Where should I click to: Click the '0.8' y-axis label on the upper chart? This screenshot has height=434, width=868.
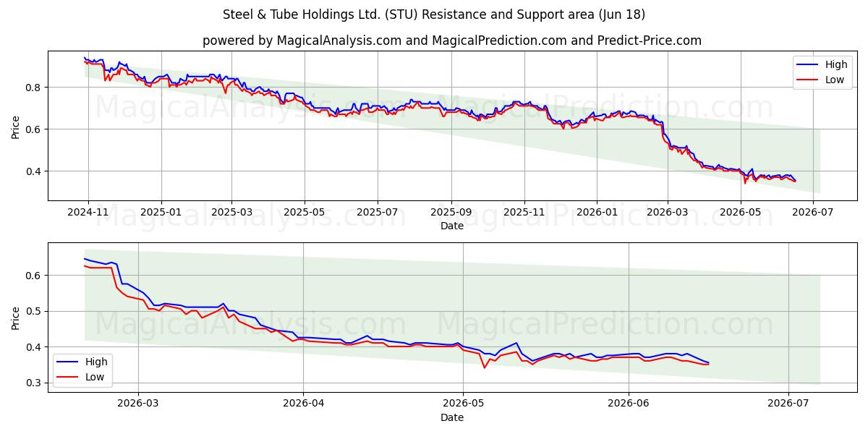[35, 88]
